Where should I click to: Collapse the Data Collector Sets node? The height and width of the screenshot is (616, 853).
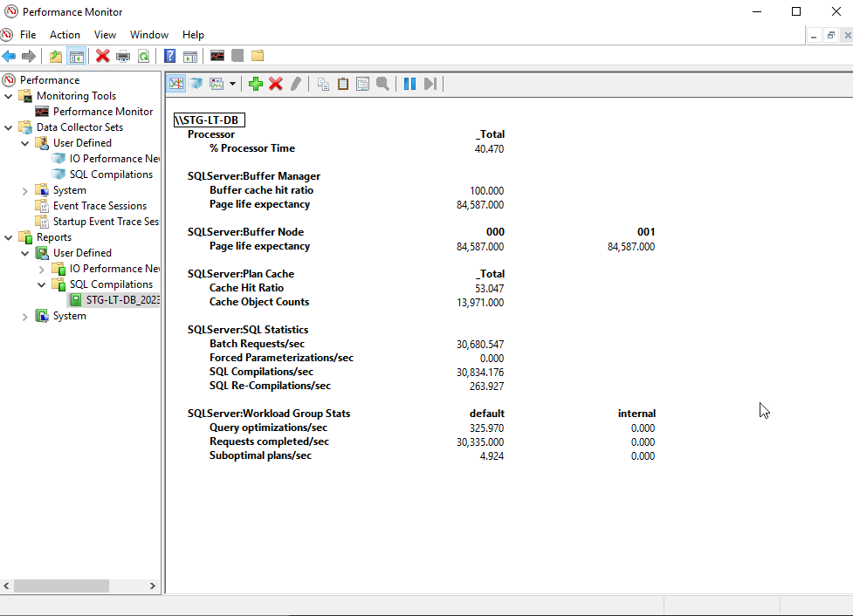click(x=9, y=127)
